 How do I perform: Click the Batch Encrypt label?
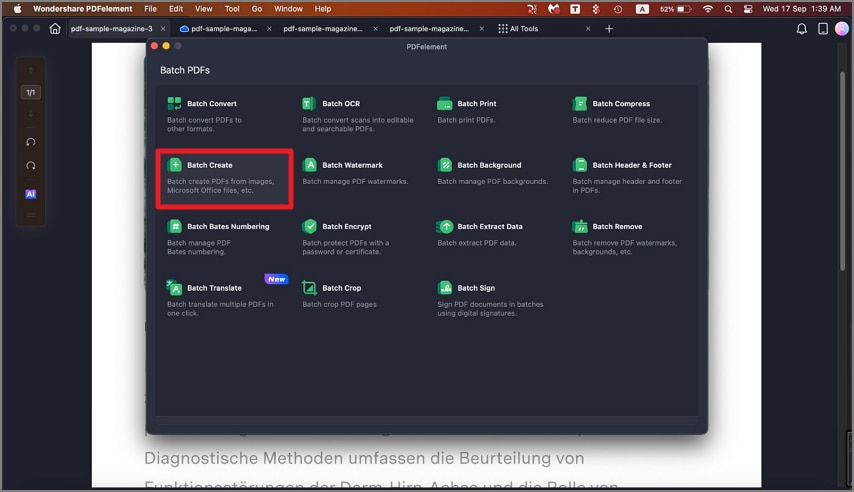point(346,226)
